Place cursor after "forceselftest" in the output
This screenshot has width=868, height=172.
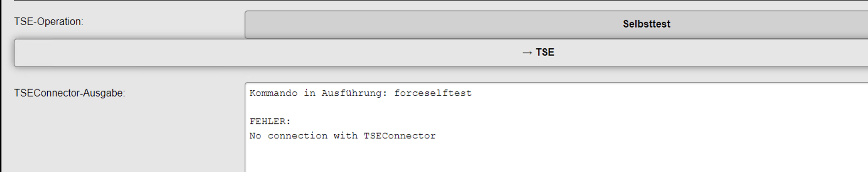472,93
